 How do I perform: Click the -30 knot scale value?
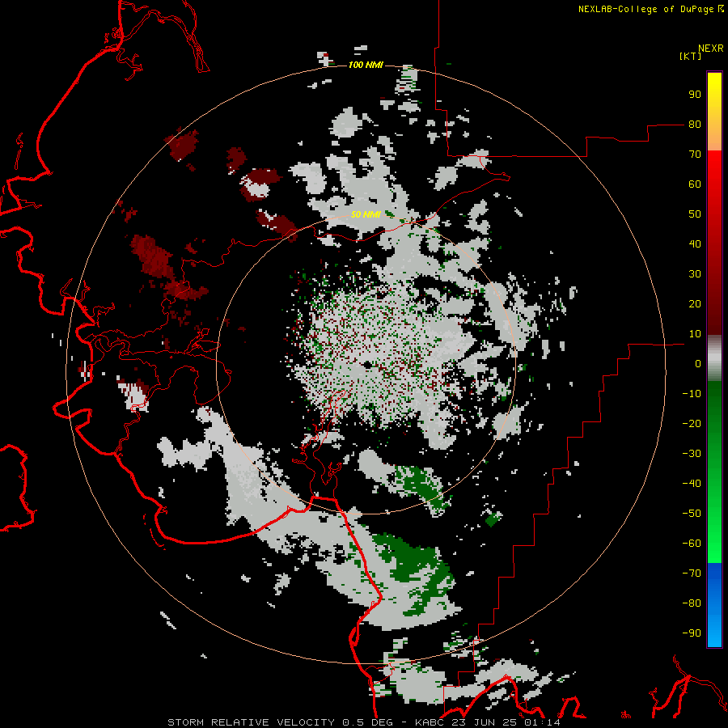point(692,454)
